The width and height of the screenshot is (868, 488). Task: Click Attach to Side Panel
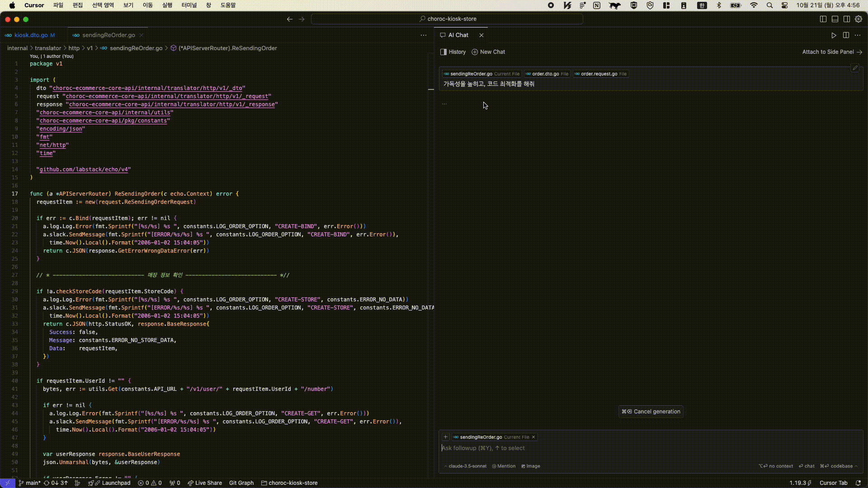tap(832, 52)
